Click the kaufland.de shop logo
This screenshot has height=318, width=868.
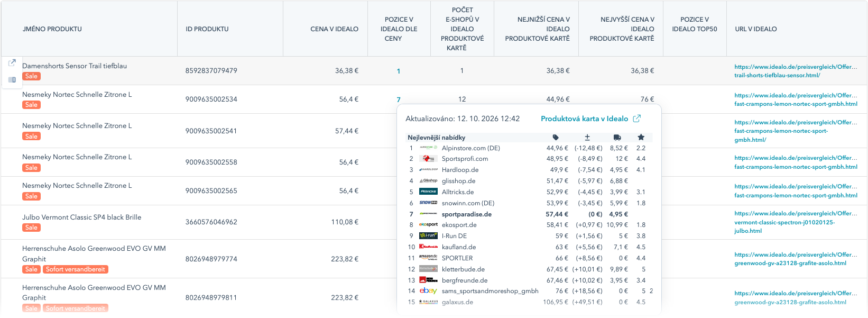pos(428,247)
